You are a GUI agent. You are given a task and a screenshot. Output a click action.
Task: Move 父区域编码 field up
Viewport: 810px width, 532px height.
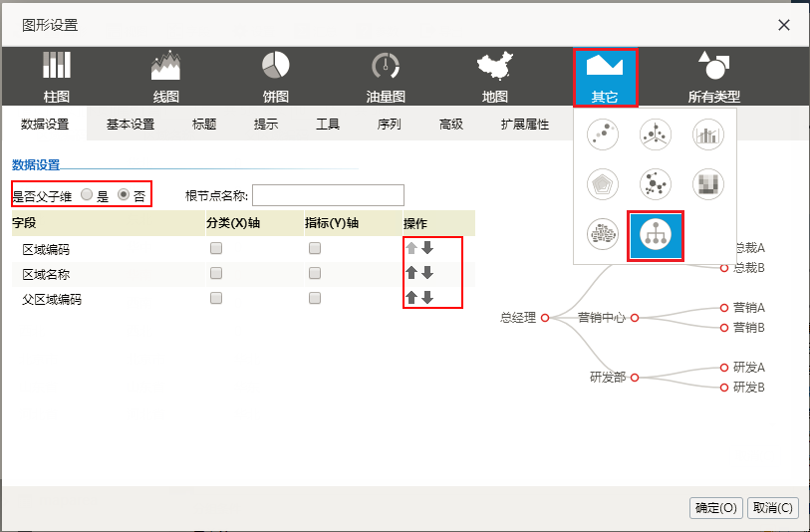tap(411, 298)
